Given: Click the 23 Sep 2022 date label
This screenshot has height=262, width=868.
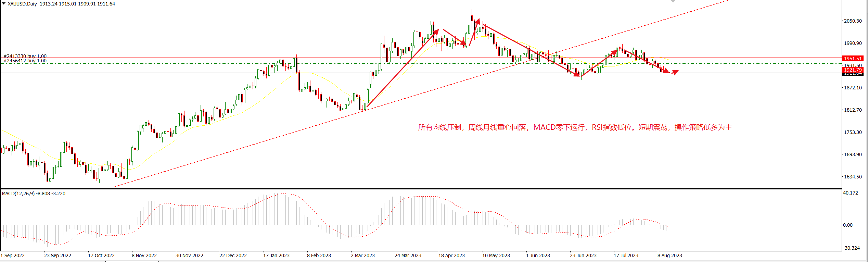Looking at the screenshot, I should pos(58,255).
